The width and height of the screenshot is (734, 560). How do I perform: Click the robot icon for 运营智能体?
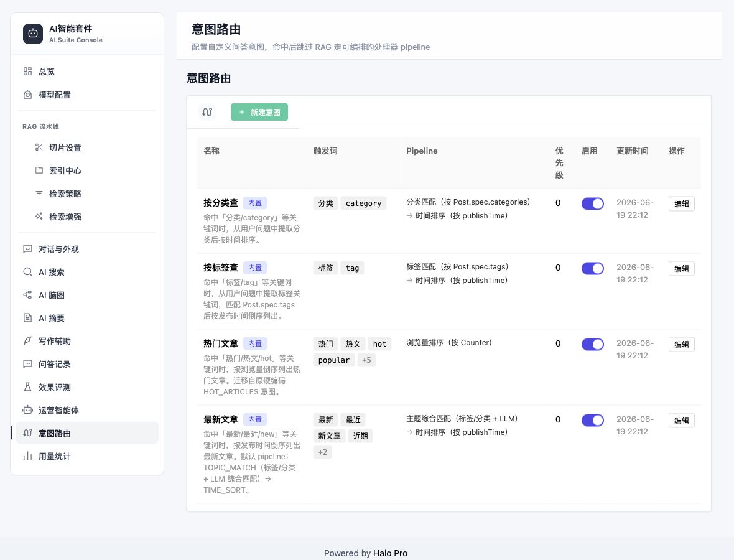pos(27,409)
